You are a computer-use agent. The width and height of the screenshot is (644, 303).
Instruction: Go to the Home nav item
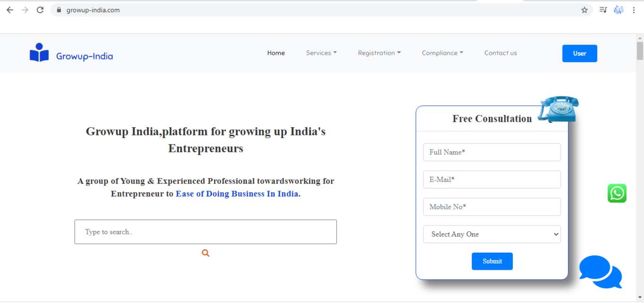(x=276, y=53)
